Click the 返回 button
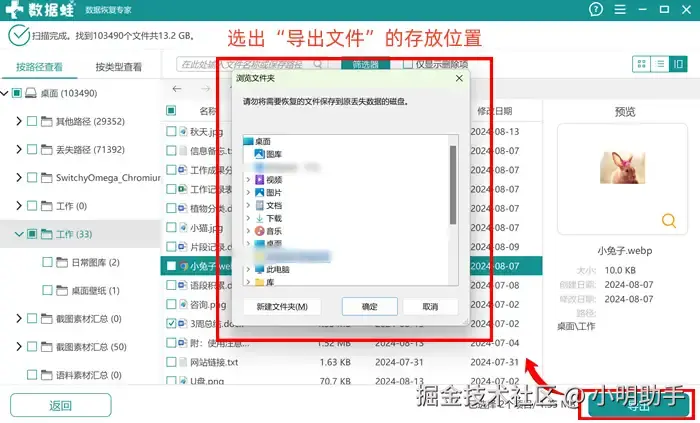Viewport: 700px width, 423px height. point(61,405)
